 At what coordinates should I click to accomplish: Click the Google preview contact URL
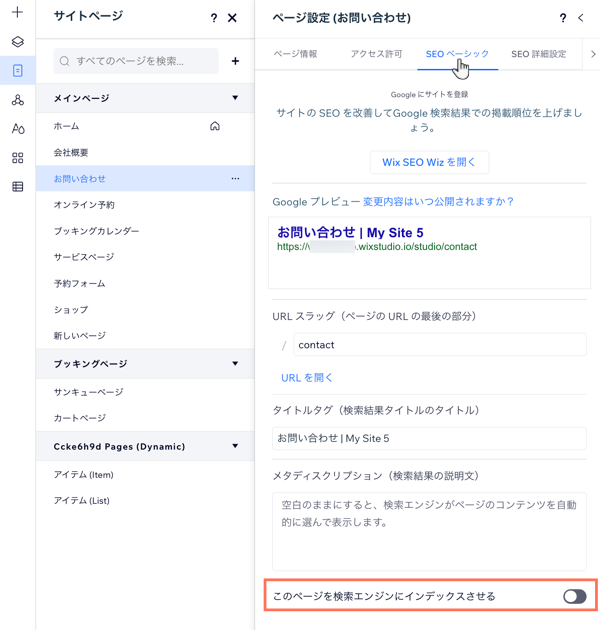377,247
